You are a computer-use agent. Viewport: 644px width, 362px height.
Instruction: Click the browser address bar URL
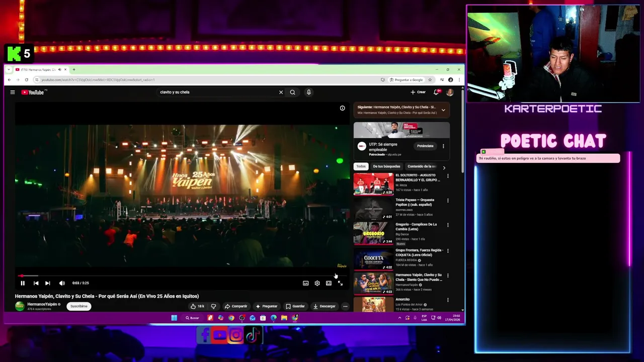point(98,80)
